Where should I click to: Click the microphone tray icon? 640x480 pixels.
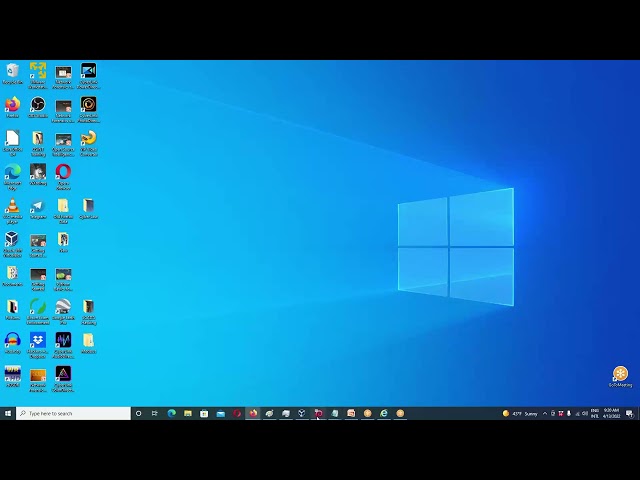coord(569,413)
